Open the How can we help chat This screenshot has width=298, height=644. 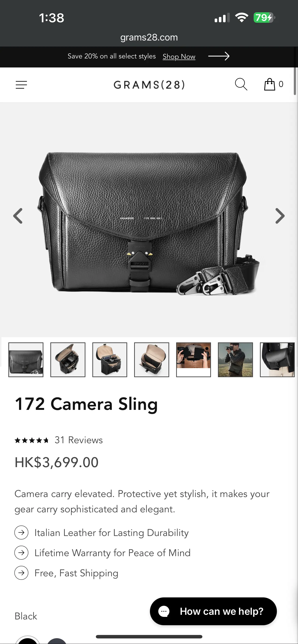(213, 611)
